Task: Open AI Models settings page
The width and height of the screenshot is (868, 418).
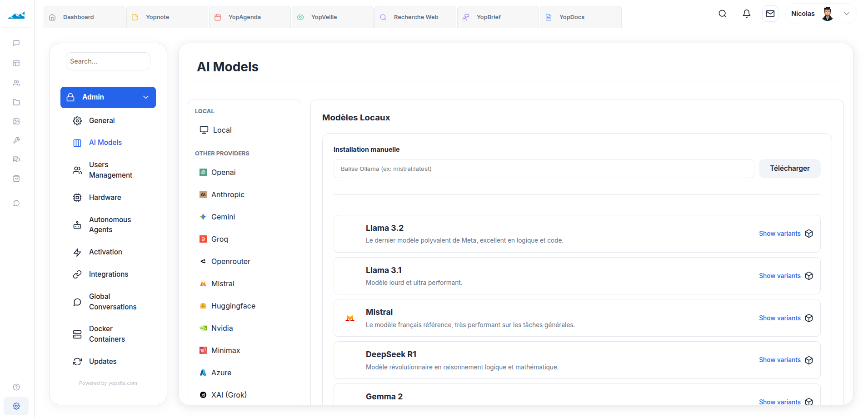Action: click(108, 143)
